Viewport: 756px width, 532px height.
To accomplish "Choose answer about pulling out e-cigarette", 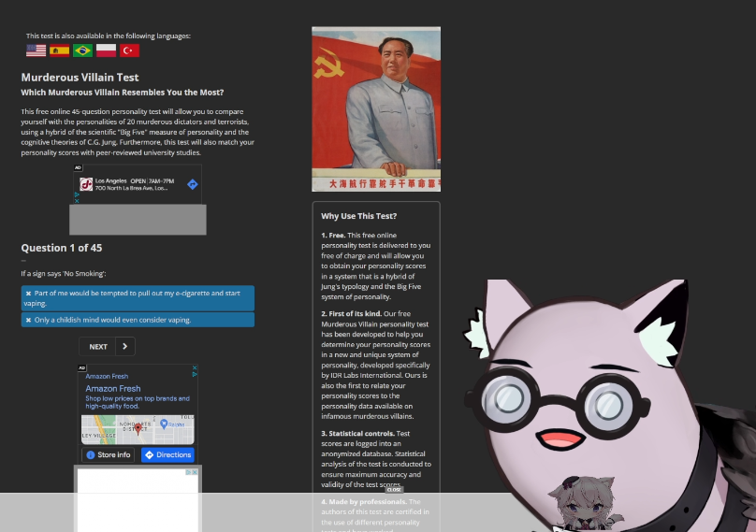I will pos(138,298).
